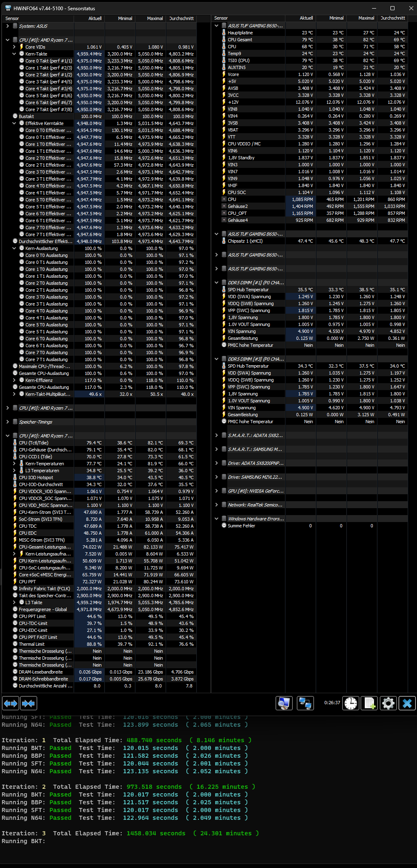
Task: Expand the L3 Temperaturen node
Action: pyautogui.click(x=14, y=471)
